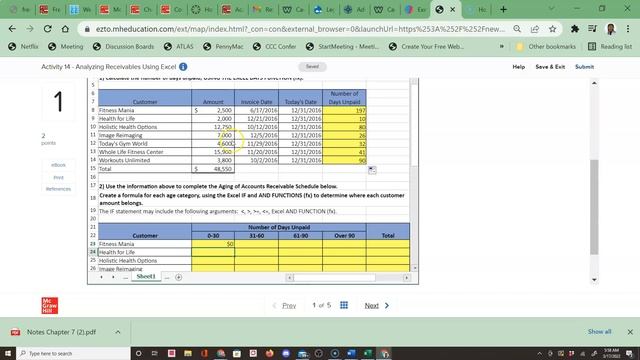The width and height of the screenshot is (640, 360).
Task: Open the Reading list icon
Action: [592, 47]
